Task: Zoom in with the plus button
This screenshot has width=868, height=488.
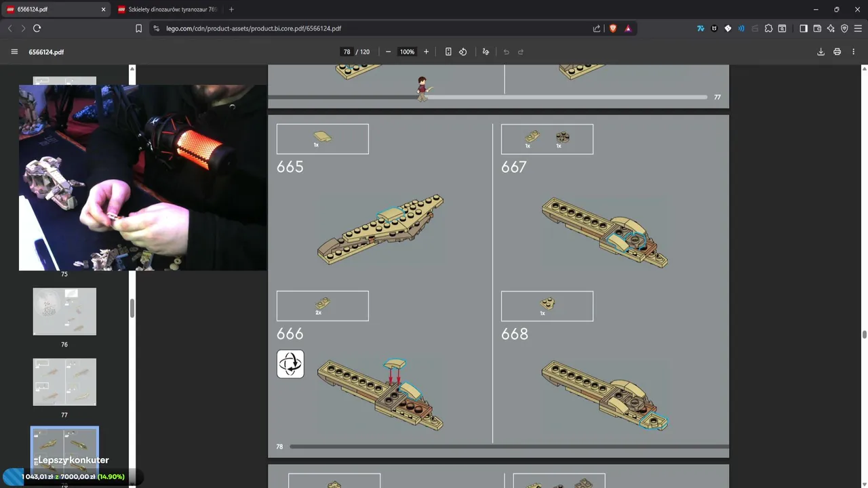Action: coord(426,52)
